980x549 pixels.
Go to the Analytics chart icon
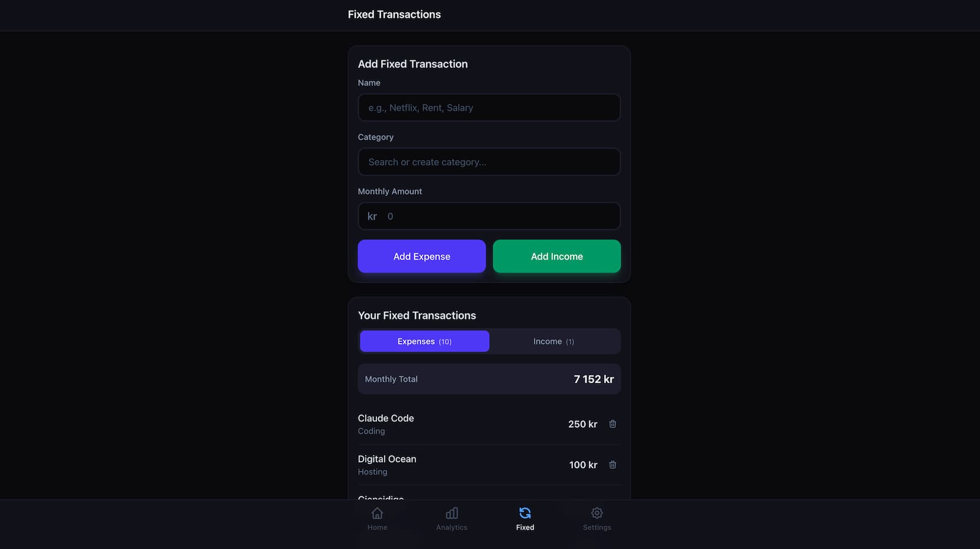[x=451, y=514]
